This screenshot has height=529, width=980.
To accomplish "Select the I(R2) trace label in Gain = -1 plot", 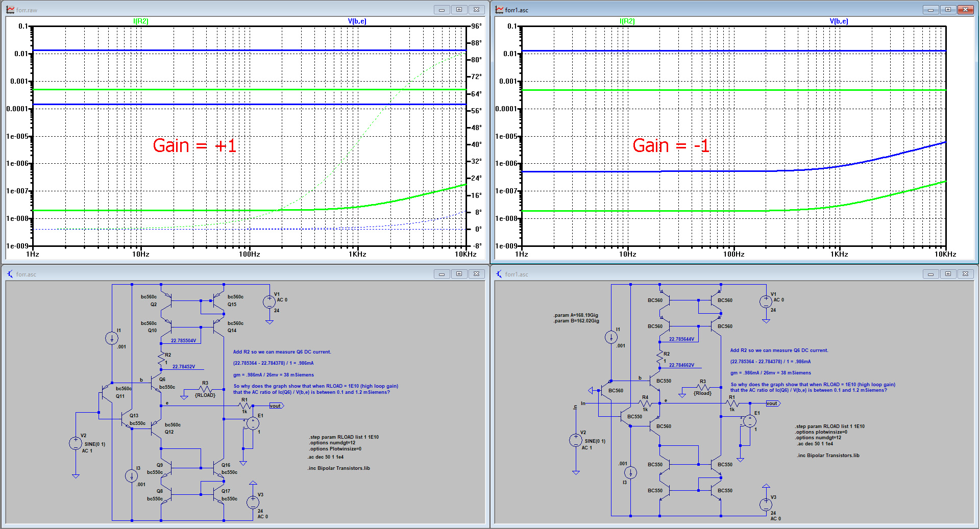I will point(627,21).
